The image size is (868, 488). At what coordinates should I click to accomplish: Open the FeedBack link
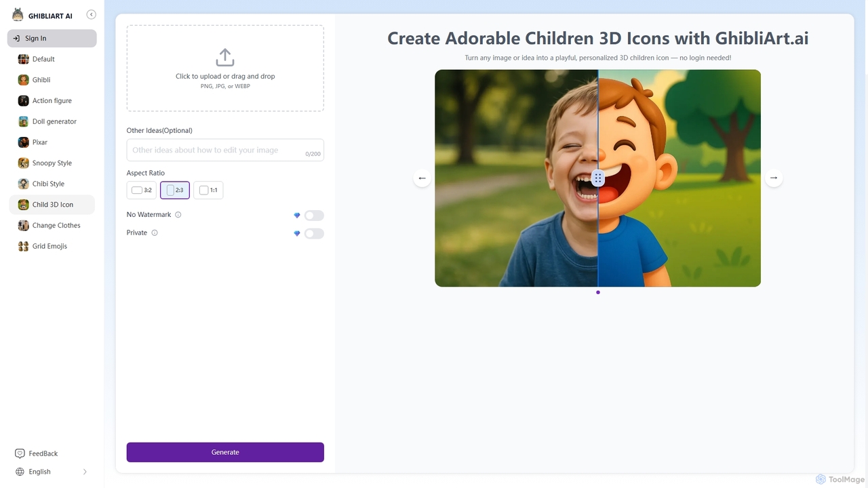click(x=37, y=453)
